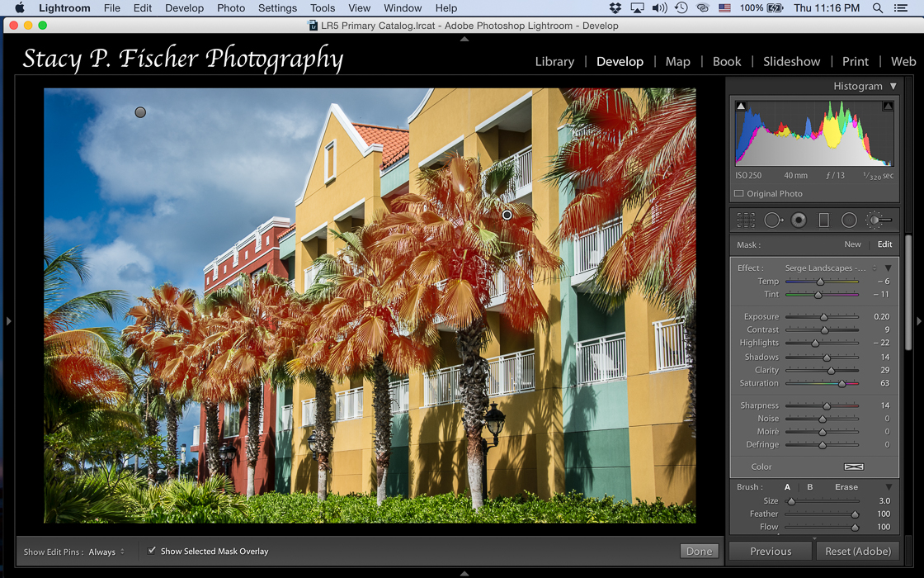This screenshot has height=578, width=924.
Task: Open Show Edit Pins Always dropdown
Action: [106, 552]
